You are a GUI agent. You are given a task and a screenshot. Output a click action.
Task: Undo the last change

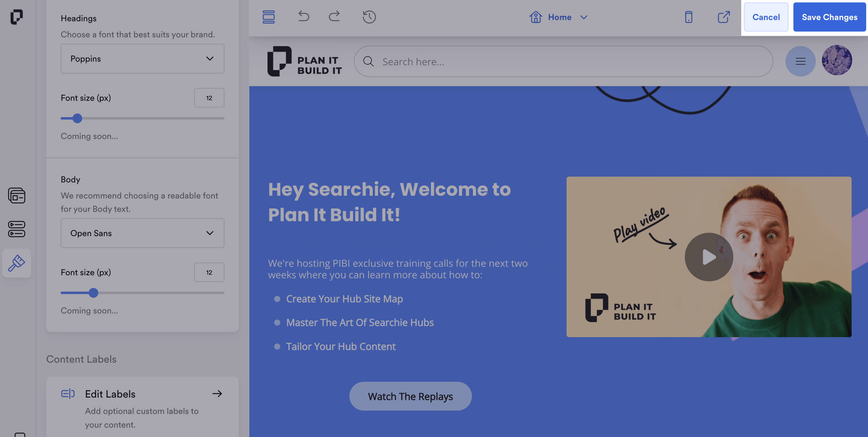303,16
